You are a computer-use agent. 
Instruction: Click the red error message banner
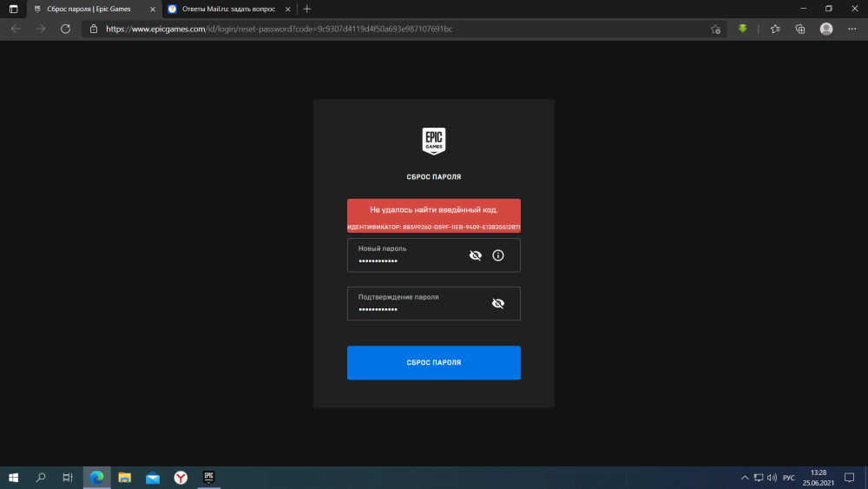433,215
